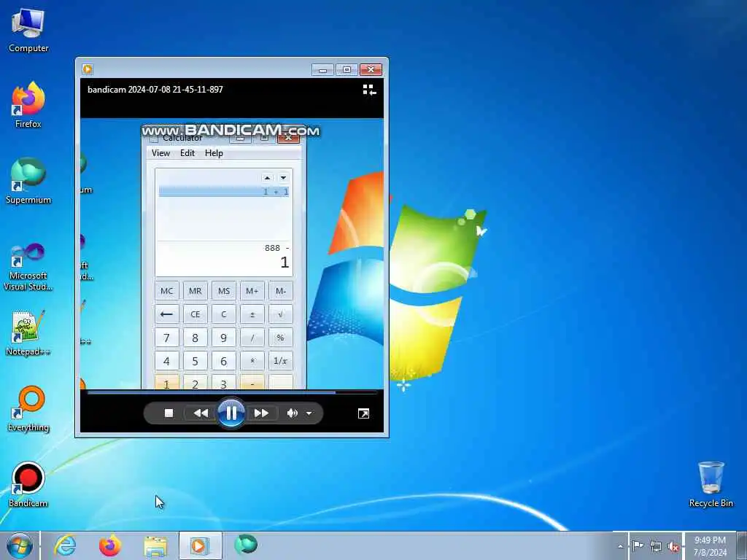This screenshot has height=560, width=747.
Task: Click the Media Player title bar icon
Action: [88, 69]
